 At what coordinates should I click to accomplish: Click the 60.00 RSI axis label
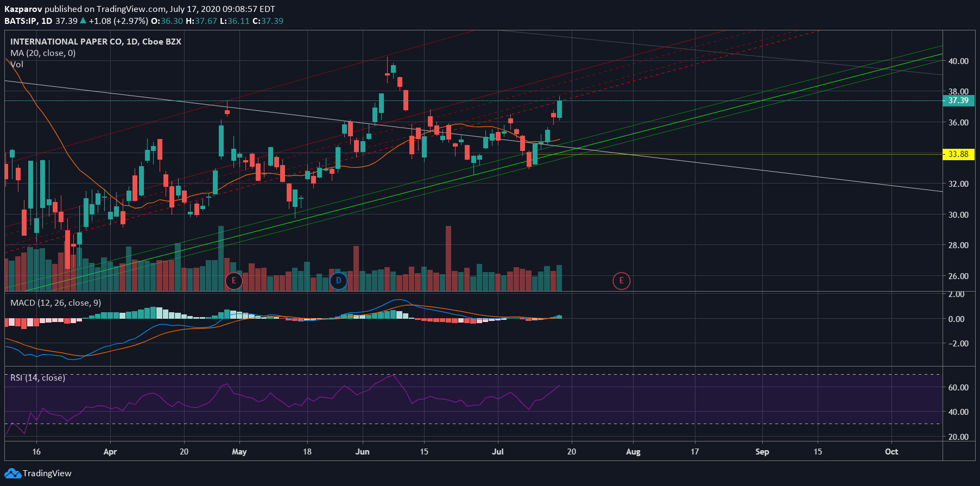point(958,388)
